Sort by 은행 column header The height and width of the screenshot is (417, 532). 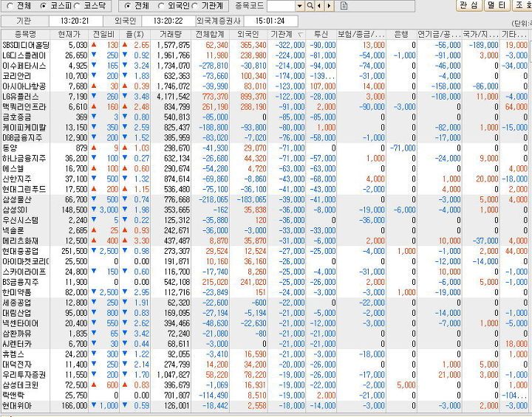click(401, 34)
